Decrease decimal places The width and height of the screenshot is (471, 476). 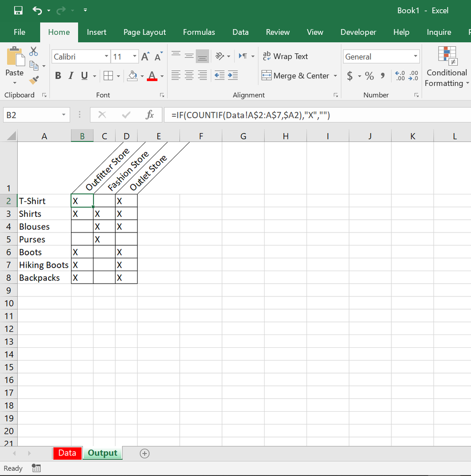tap(413, 76)
